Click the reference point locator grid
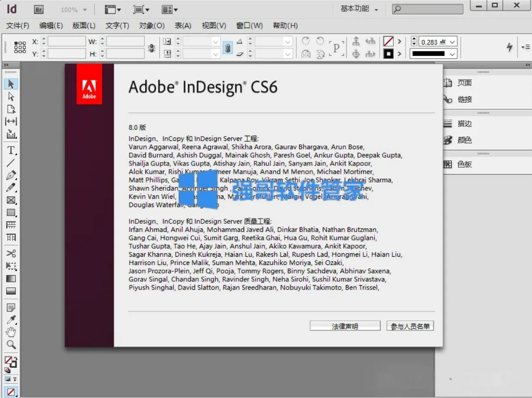 20,48
